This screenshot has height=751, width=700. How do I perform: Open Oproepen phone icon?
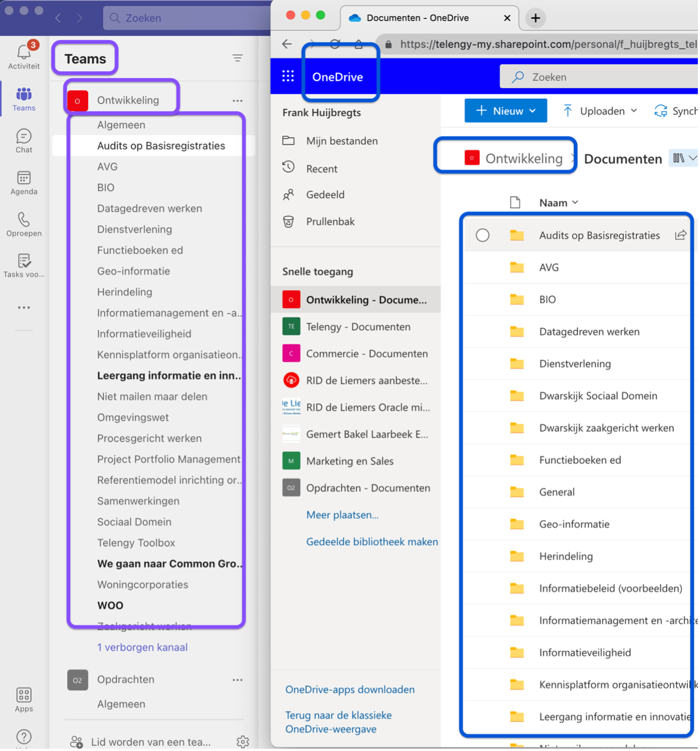(24, 224)
